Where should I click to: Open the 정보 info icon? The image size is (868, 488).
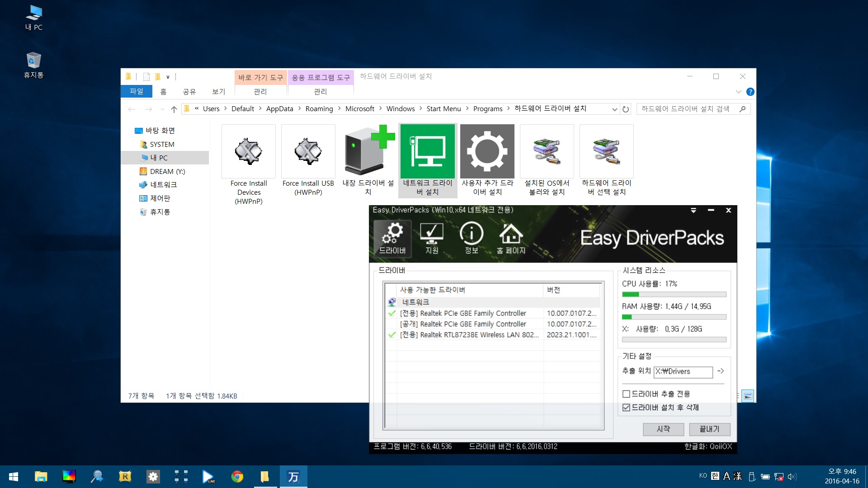click(x=472, y=239)
